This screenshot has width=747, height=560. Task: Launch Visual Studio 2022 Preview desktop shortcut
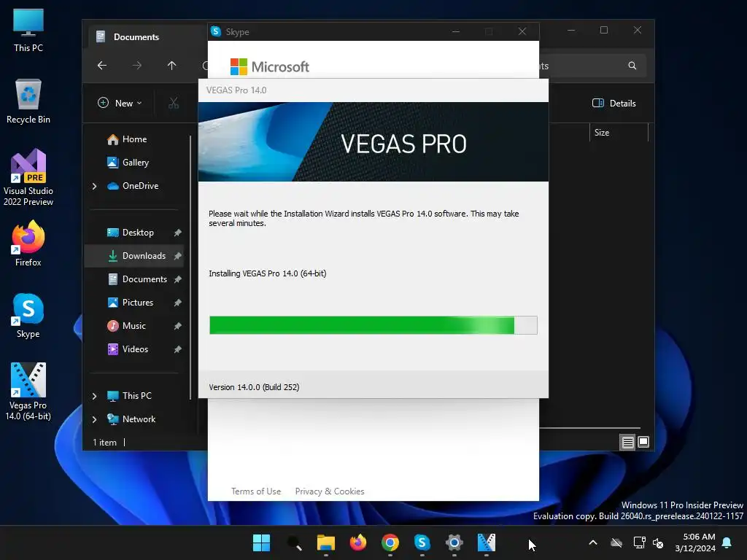[x=28, y=177]
